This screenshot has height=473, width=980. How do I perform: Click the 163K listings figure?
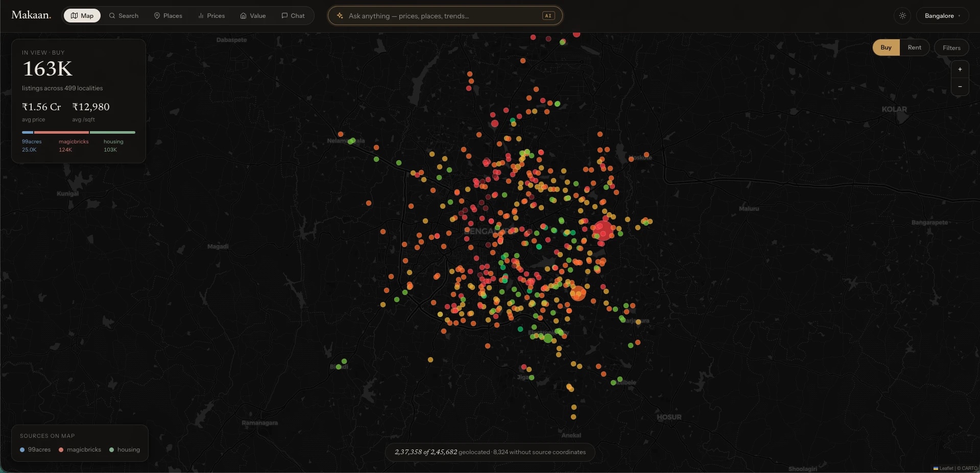tap(47, 69)
